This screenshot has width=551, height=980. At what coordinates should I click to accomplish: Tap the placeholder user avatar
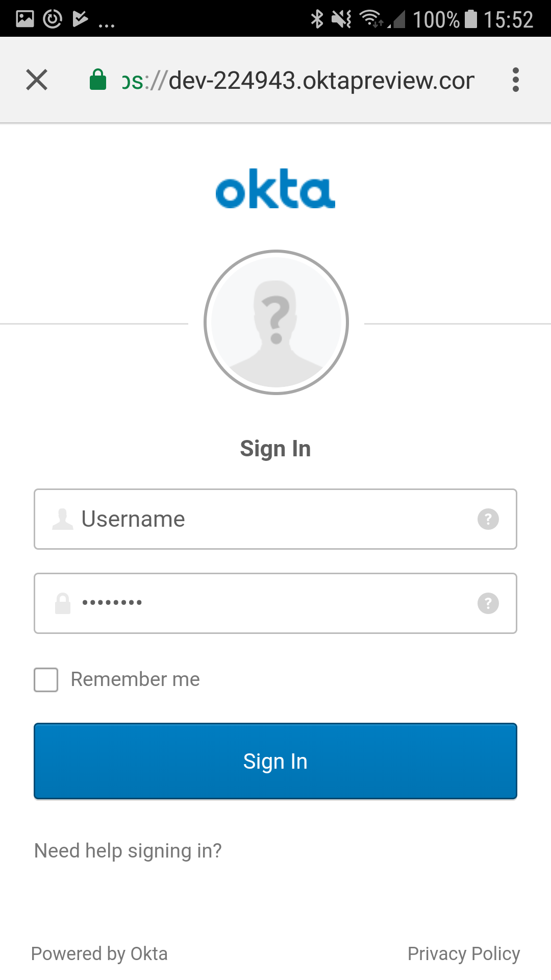pos(276,322)
